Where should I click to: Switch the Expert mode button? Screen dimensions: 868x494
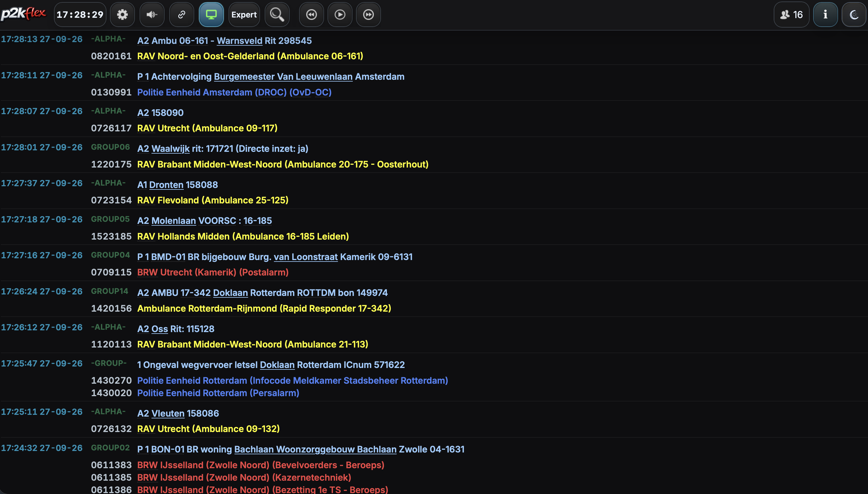click(x=244, y=15)
